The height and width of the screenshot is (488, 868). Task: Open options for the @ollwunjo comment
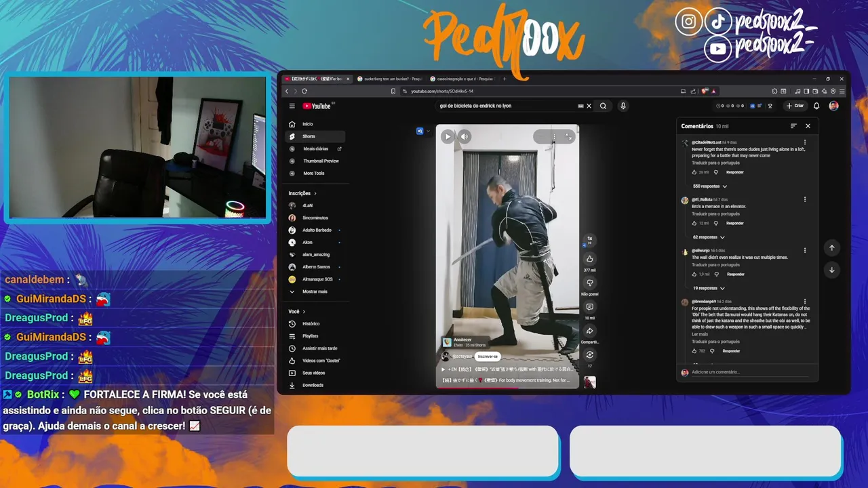pyautogui.click(x=805, y=251)
